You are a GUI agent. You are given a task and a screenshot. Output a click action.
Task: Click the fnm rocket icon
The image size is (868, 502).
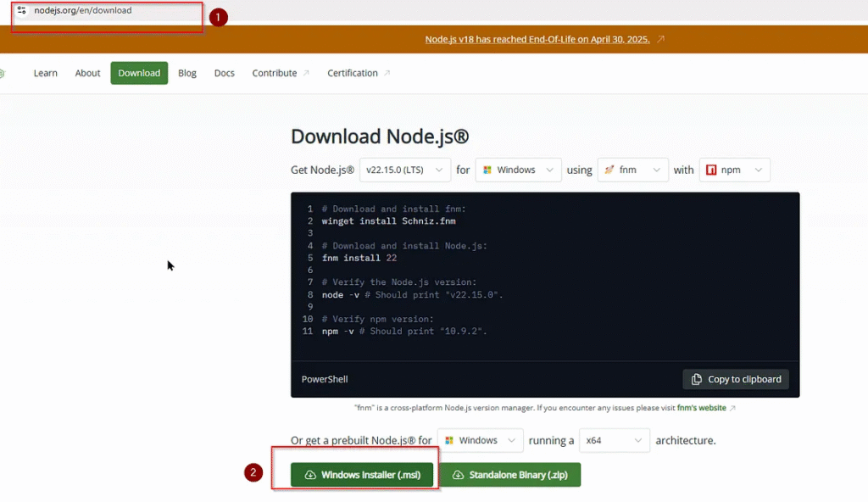609,170
